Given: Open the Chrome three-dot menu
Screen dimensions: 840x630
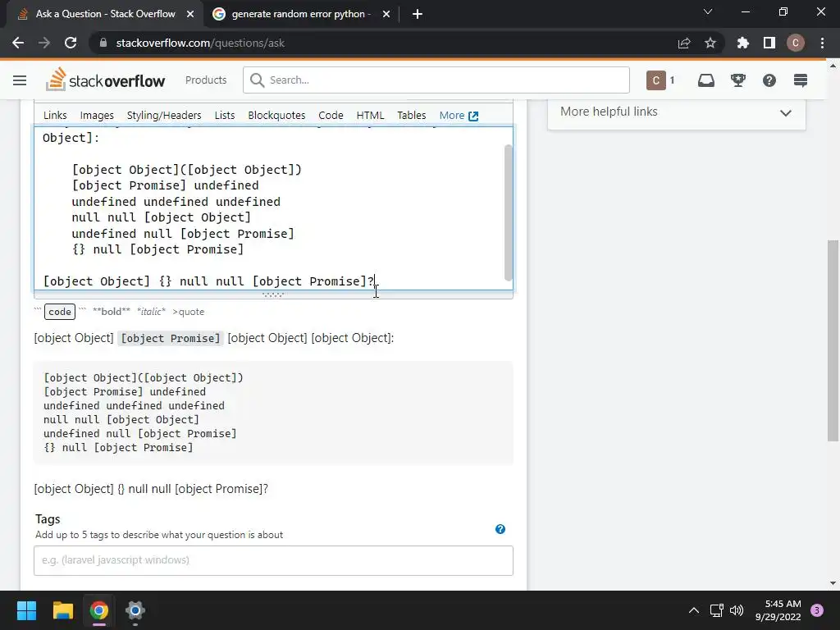Looking at the screenshot, I should pos(822,43).
